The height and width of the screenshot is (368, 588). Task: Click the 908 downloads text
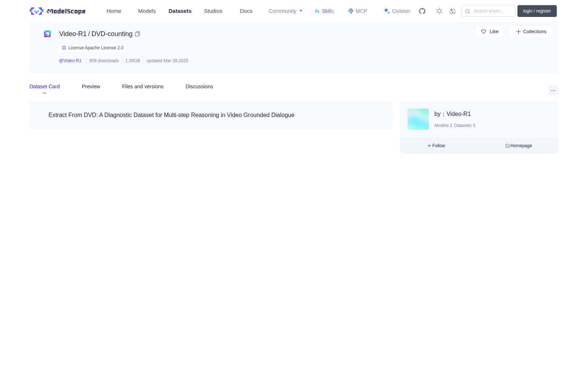[104, 61]
